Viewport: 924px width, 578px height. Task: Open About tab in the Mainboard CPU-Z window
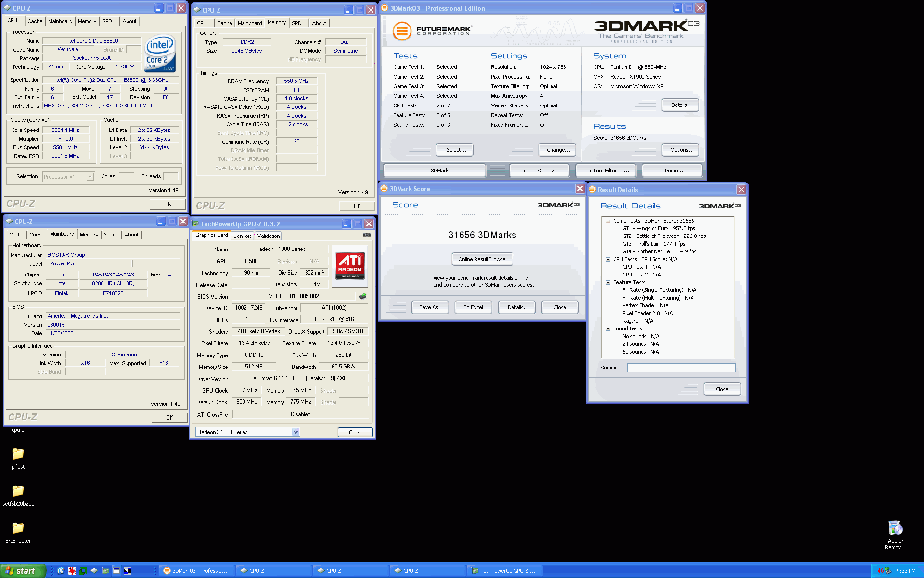(131, 235)
